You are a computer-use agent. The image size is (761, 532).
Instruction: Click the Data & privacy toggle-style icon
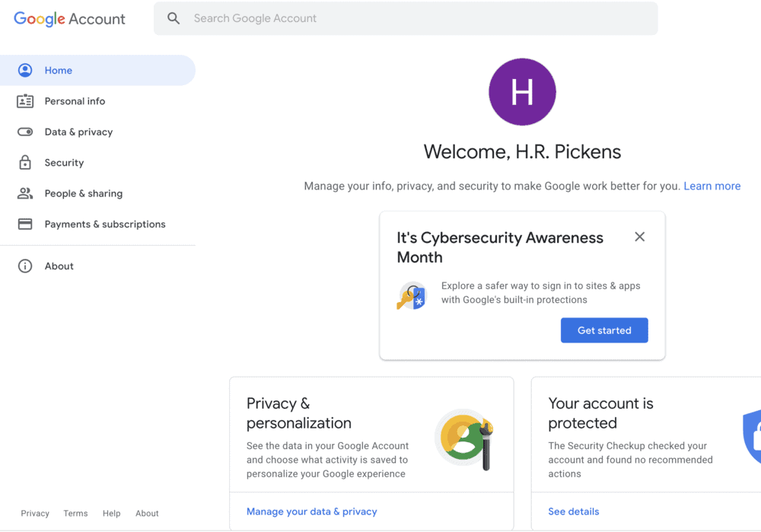(x=25, y=132)
